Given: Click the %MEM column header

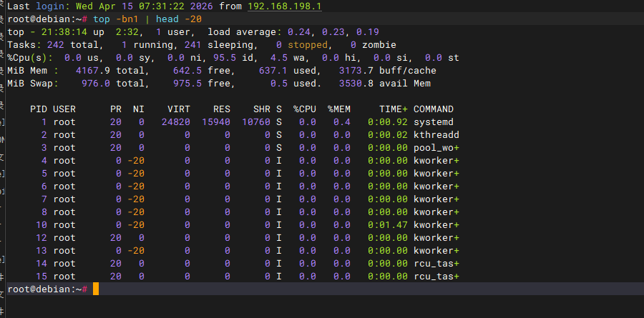Looking at the screenshot, I should (339, 109).
